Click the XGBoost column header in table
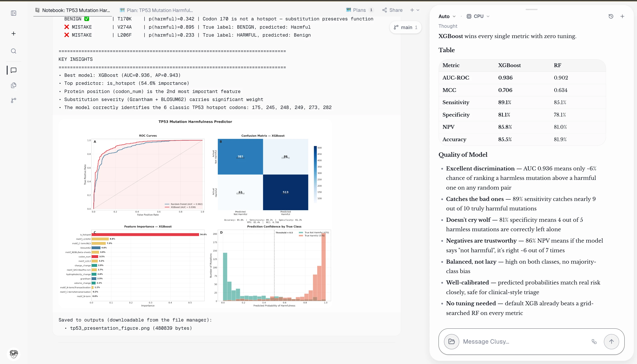The image size is (637, 364). (x=509, y=65)
